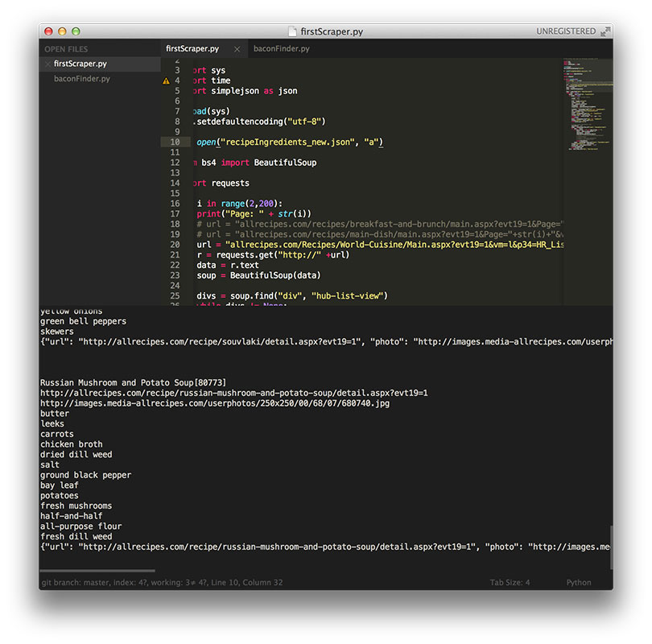Image resolution: width=652 pixels, height=644 pixels.
Task: Close the firstScraper.py tab
Action: [237, 49]
